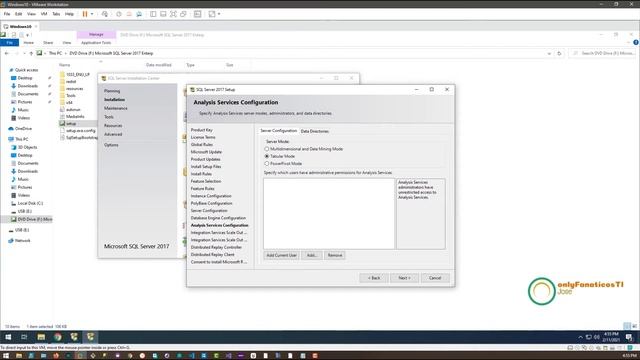
Task: Select the MediaInfo file
Action: tap(72, 117)
